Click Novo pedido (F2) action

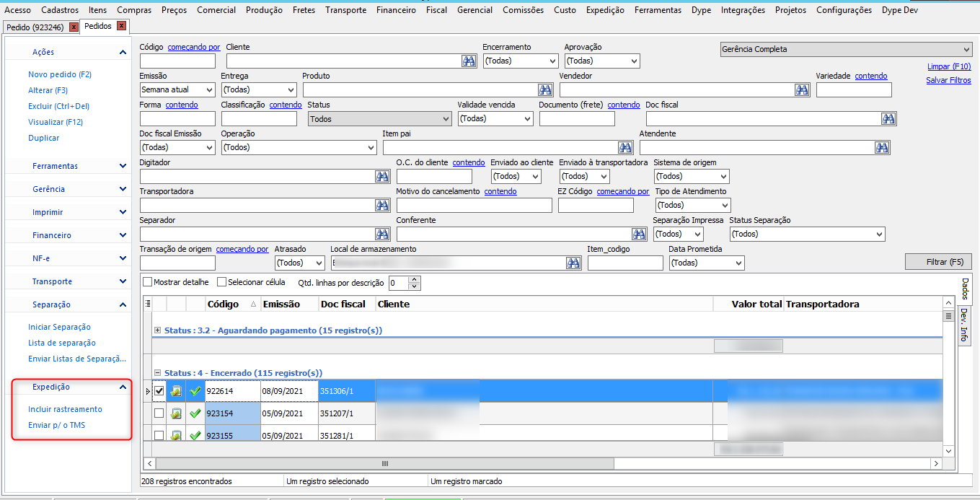pyautogui.click(x=60, y=74)
